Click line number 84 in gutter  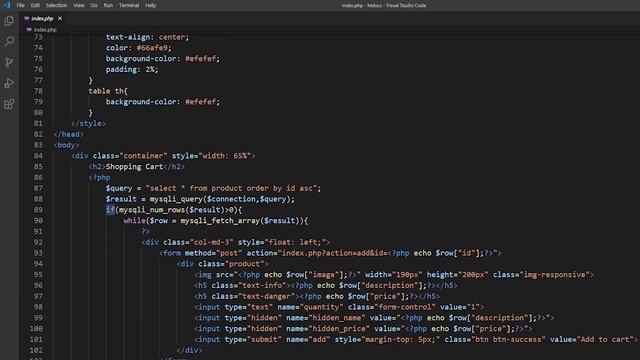[38, 156]
